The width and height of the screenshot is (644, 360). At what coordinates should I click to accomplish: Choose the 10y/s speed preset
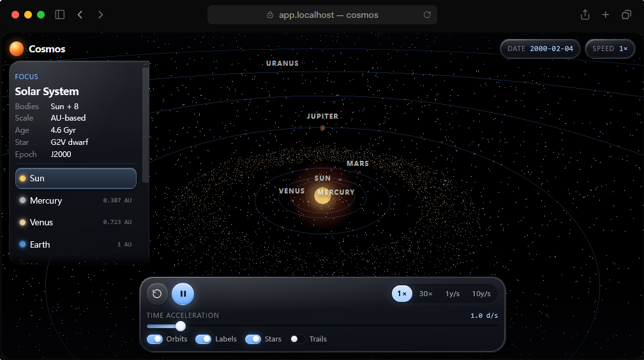click(x=481, y=294)
